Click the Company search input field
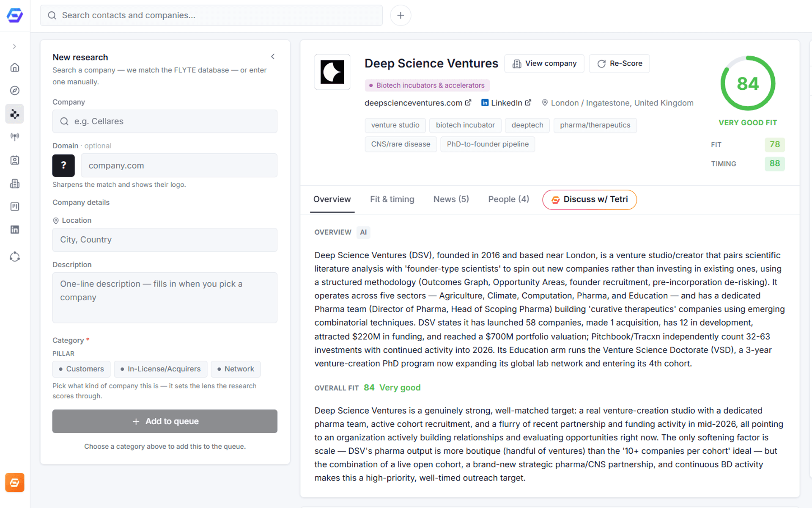The height and width of the screenshot is (508, 812). pos(165,121)
